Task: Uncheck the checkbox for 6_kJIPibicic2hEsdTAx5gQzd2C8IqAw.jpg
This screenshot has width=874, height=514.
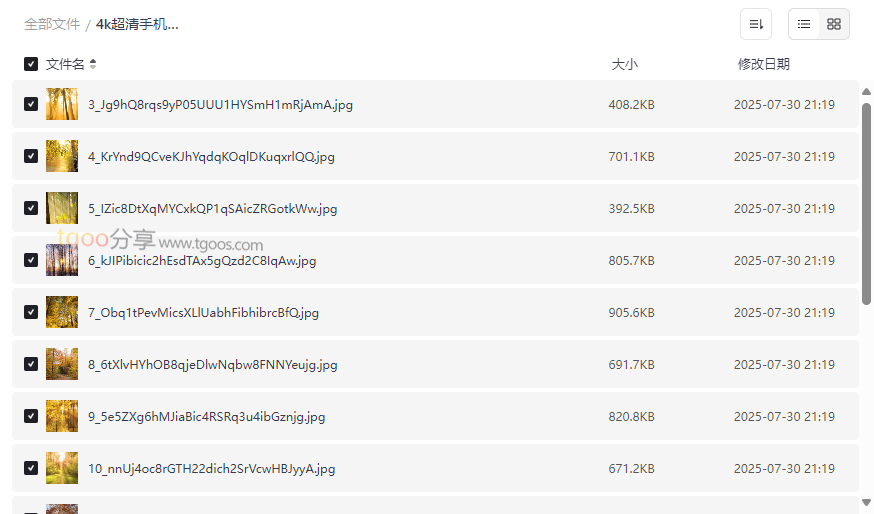Action: pyautogui.click(x=31, y=260)
